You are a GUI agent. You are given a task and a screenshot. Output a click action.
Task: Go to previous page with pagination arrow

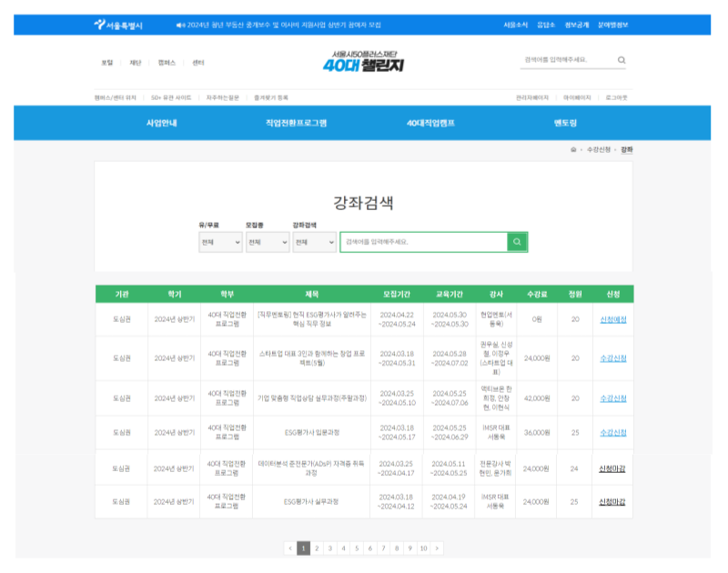(x=290, y=548)
